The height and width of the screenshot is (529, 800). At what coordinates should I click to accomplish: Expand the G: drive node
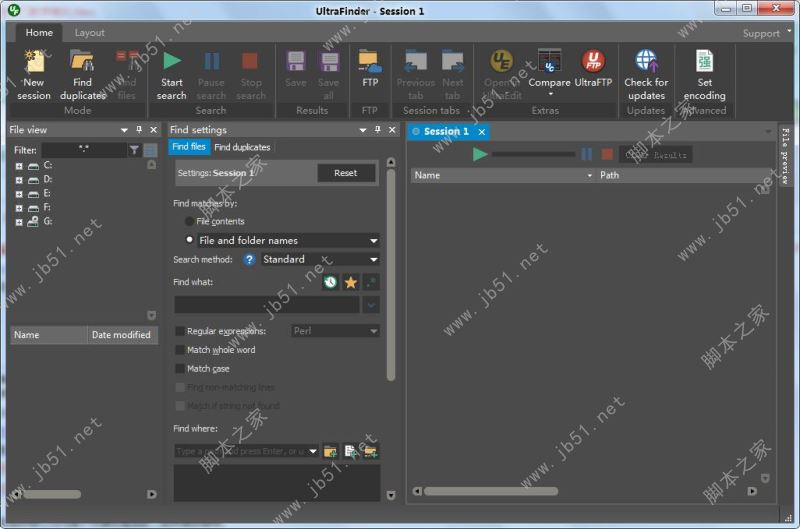pos(19,222)
